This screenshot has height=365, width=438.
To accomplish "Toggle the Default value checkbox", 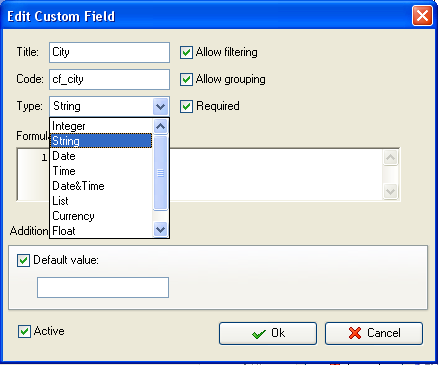I will click(23, 260).
